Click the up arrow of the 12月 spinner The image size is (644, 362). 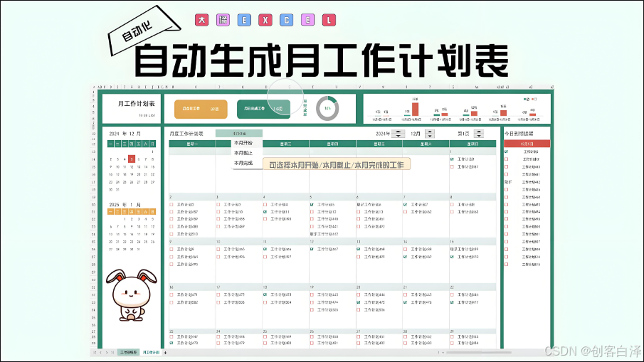430,132
